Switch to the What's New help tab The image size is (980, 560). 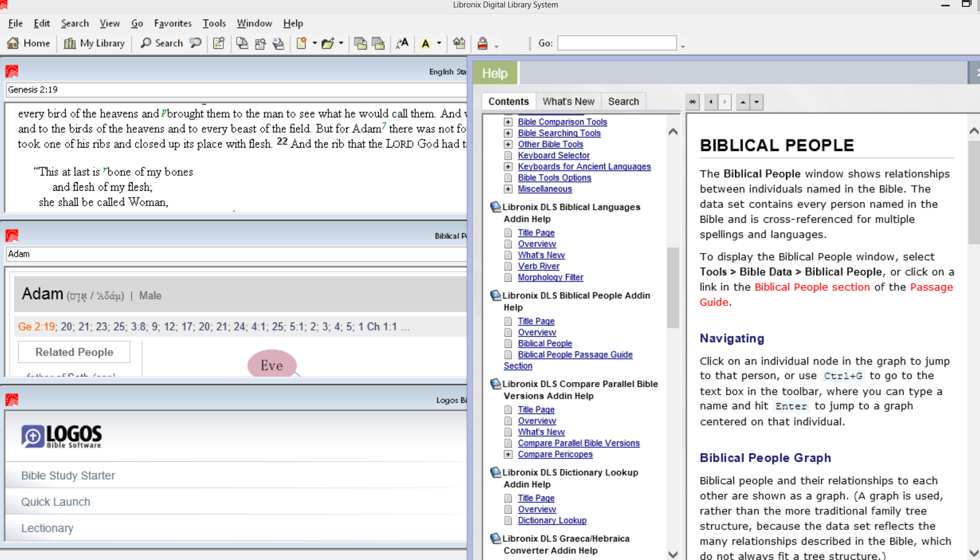pos(568,101)
